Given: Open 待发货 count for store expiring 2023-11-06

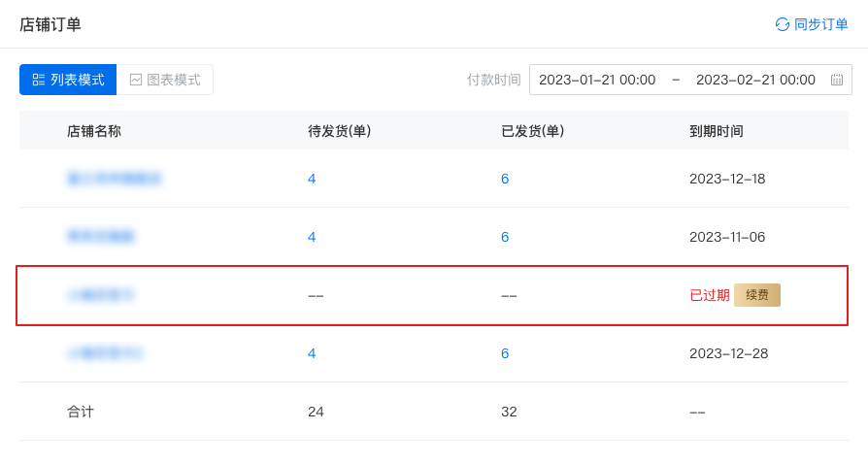Looking at the screenshot, I should 312,237.
